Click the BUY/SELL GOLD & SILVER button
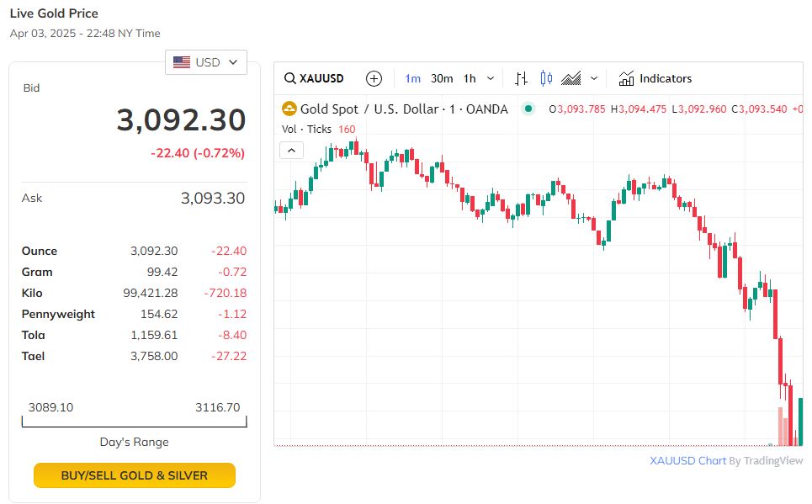Image resolution: width=812 pixels, height=504 pixels. coord(135,475)
